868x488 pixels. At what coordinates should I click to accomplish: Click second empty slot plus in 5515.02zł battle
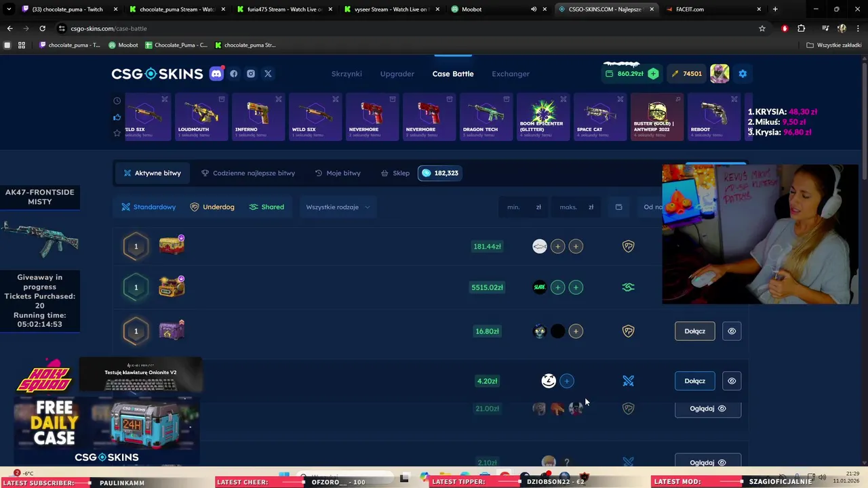(576, 287)
